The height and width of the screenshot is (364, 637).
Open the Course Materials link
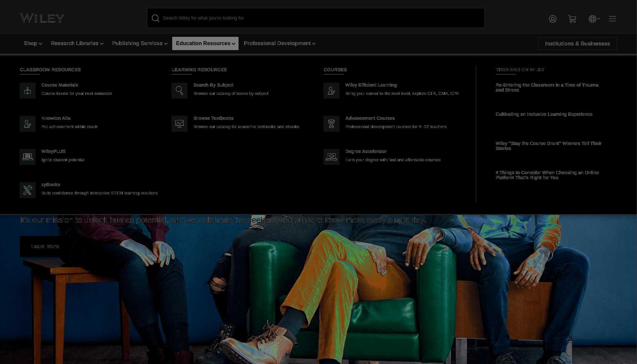60,85
